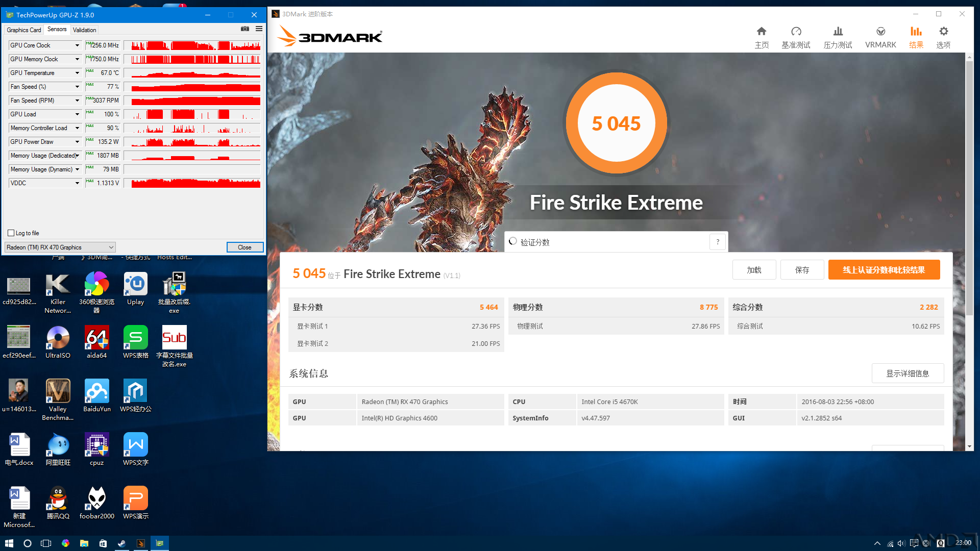Viewport: 980px width, 551px height.
Task: Click the WPS文字 desktop icon
Action: [x=135, y=449]
